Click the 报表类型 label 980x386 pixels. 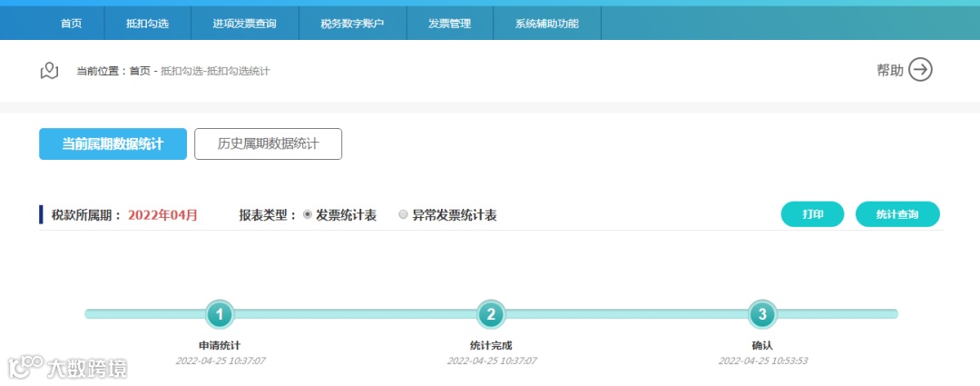point(268,215)
